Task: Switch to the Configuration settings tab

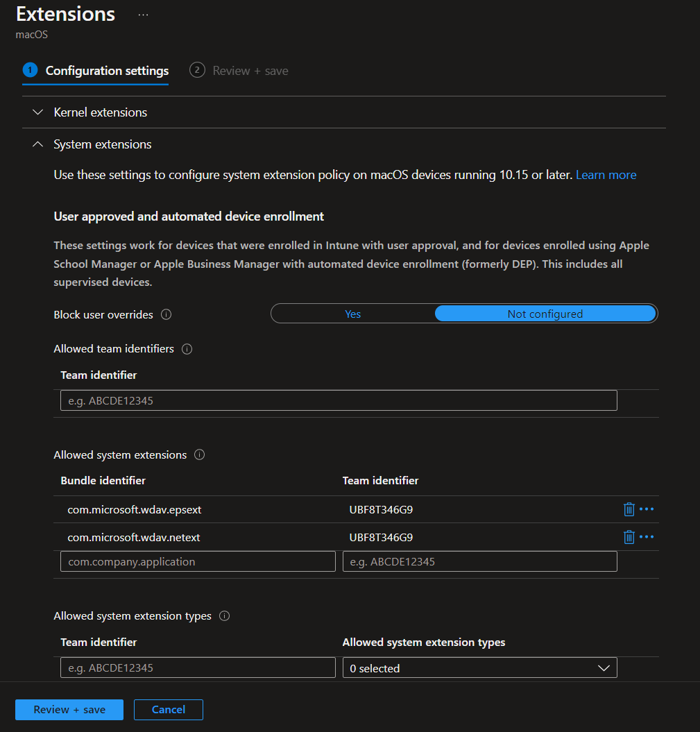Action: click(x=107, y=71)
